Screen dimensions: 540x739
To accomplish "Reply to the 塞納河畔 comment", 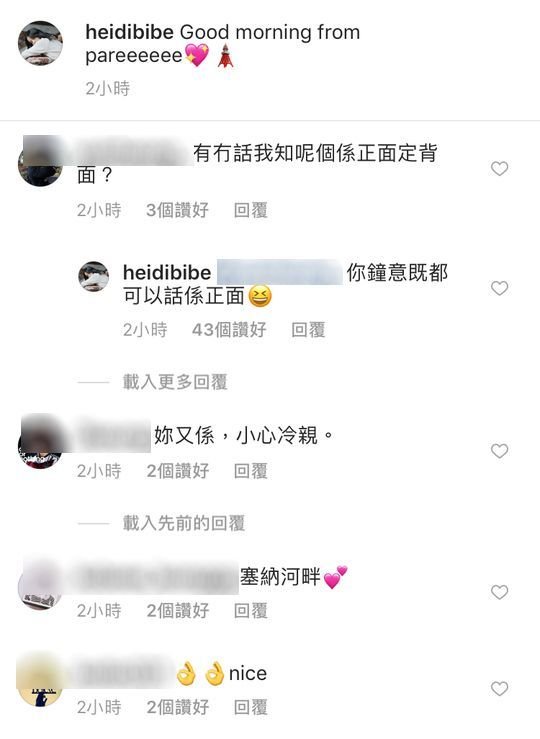I will (x=251, y=611).
